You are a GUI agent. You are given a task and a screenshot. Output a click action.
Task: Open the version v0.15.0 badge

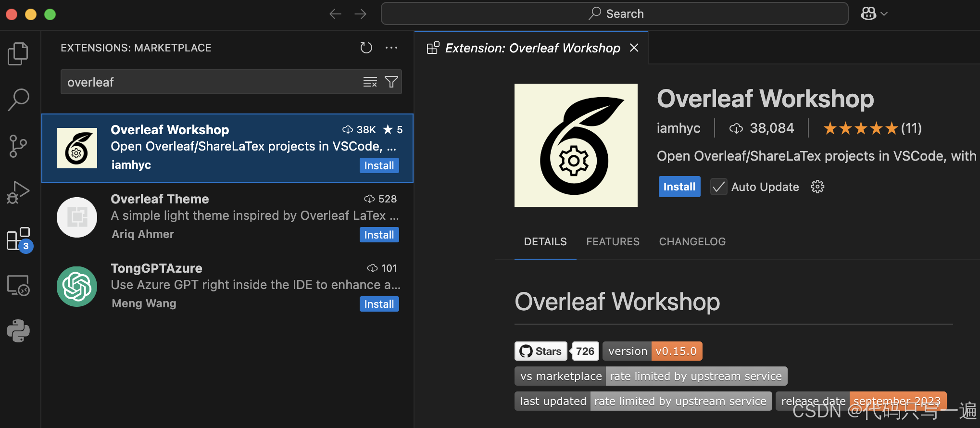653,351
